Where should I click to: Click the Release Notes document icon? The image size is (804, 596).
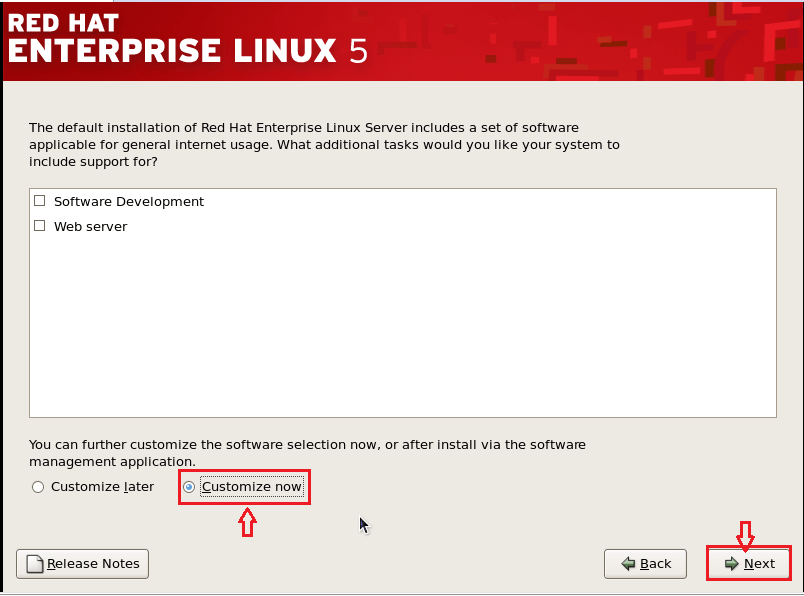(x=35, y=564)
